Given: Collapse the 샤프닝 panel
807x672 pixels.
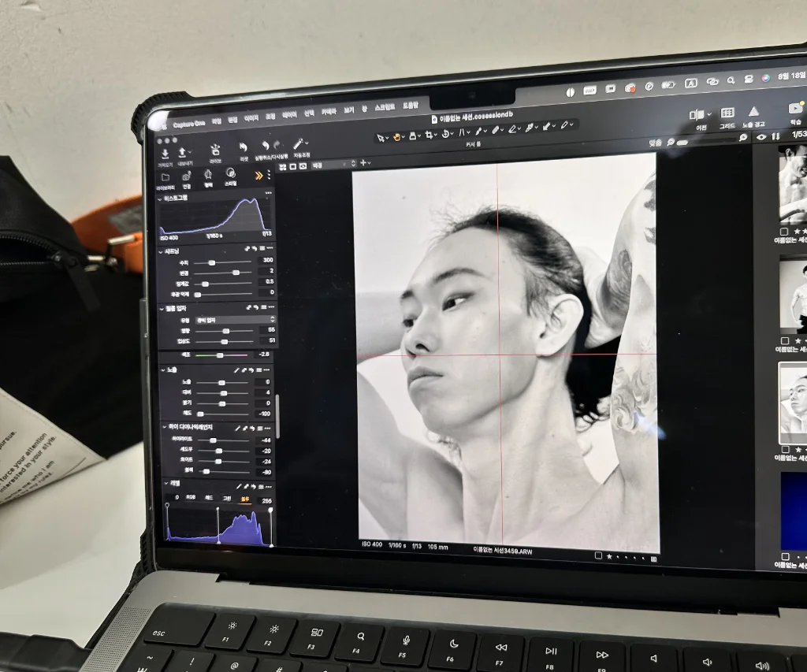Looking at the screenshot, I should 161,253.
